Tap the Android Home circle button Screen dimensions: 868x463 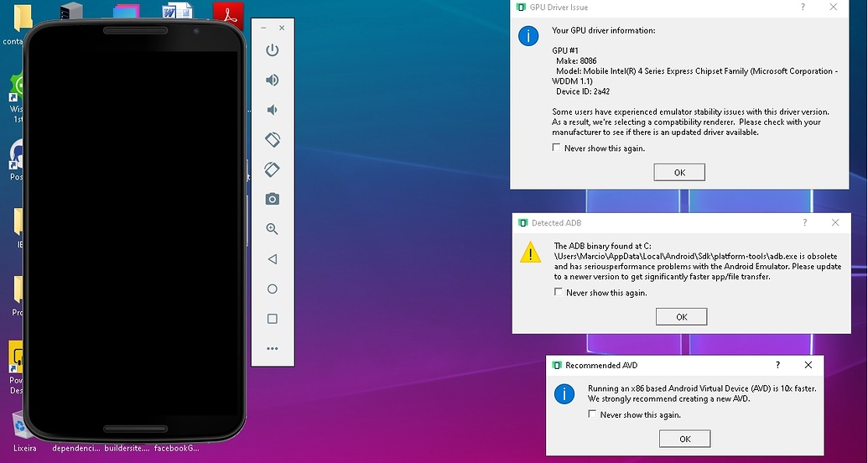coord(272,289)
